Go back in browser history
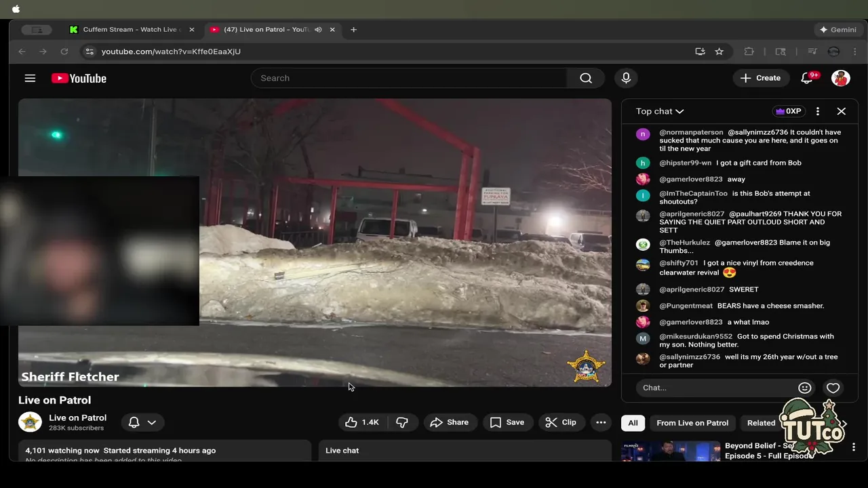This screenshot has width=868, height=488. click(x=22, y=52)
